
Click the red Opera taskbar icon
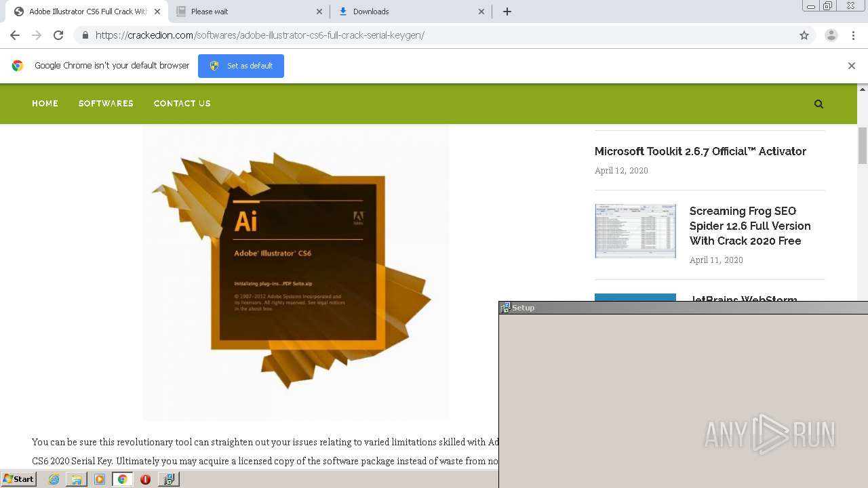145,479
